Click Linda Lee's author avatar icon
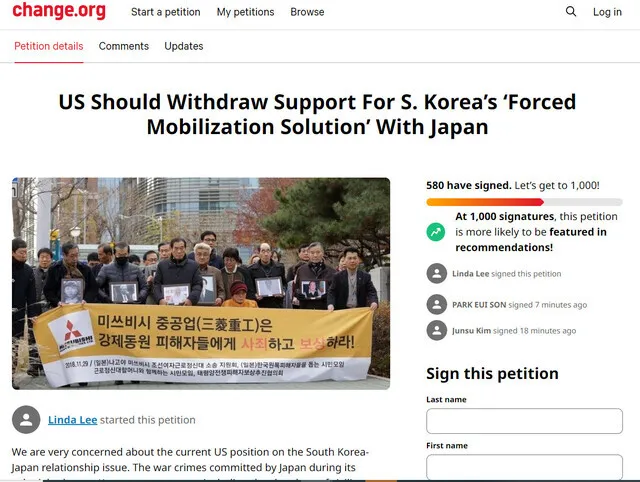Image resolution: width=640 pixels, height=482 pixels. click(x=26, y=420)
